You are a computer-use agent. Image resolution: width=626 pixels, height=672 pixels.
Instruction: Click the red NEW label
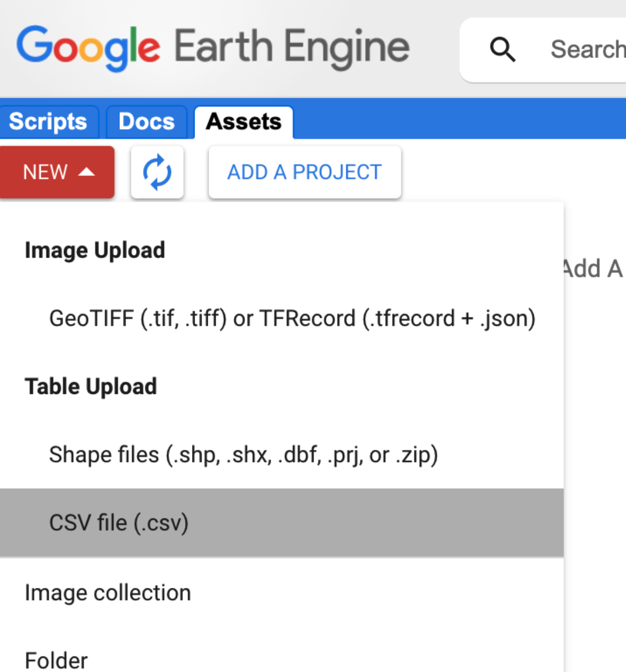(45, 172)
